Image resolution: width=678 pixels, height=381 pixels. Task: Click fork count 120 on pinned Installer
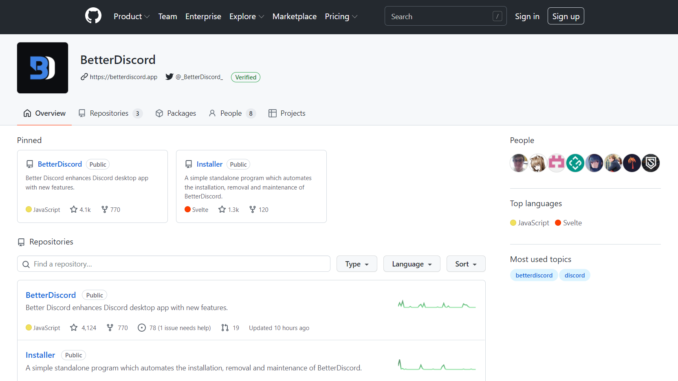[x=259, y=210]
